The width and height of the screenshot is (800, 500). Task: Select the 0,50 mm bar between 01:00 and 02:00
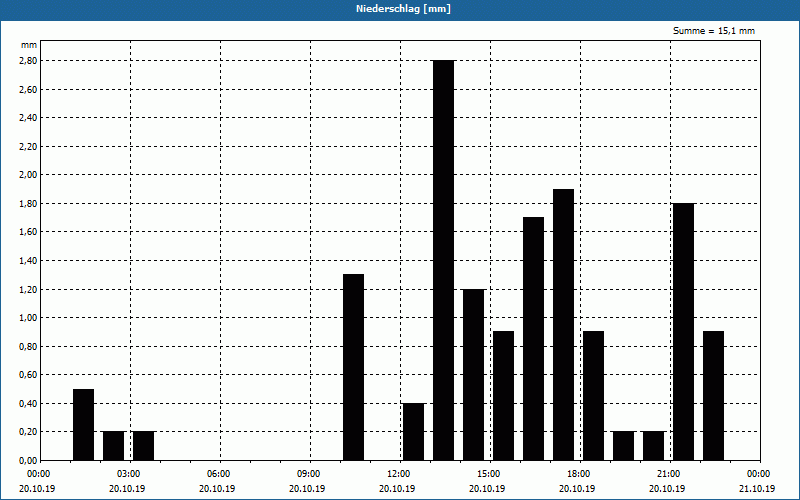coord(83,424)
